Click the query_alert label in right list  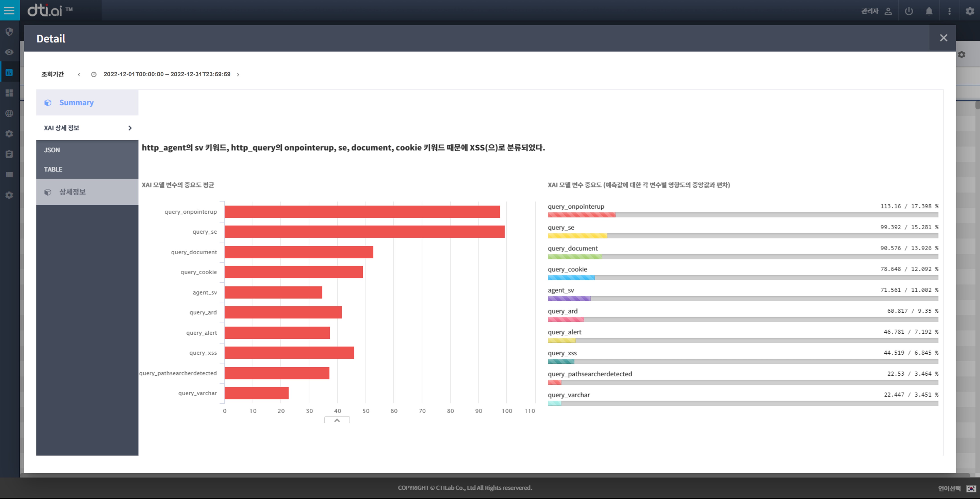pyautogui.click(x=565, y=332)
